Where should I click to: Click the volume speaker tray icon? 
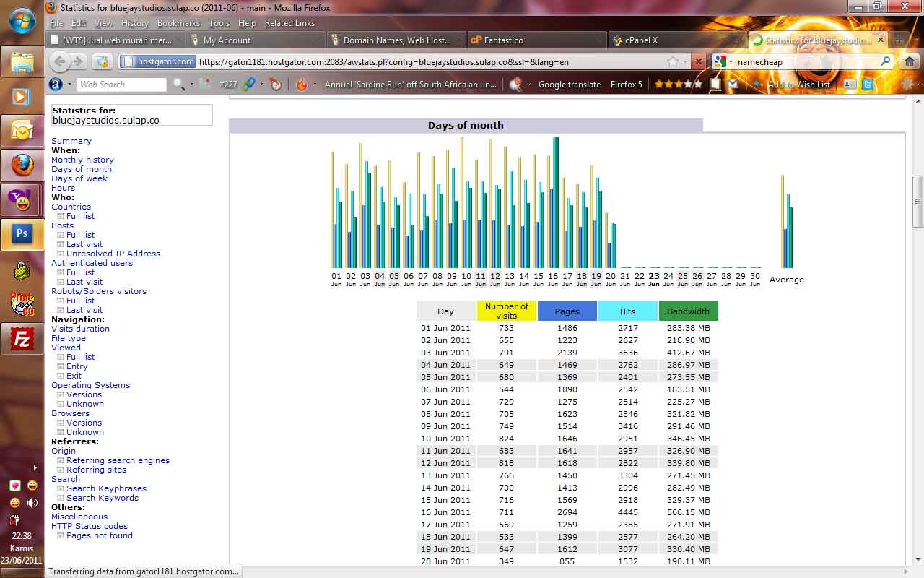coord(32,503)
